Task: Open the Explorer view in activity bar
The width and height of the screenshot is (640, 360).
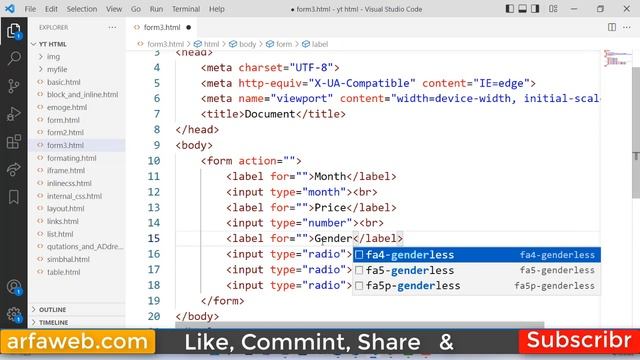Action: click(14, 31)
